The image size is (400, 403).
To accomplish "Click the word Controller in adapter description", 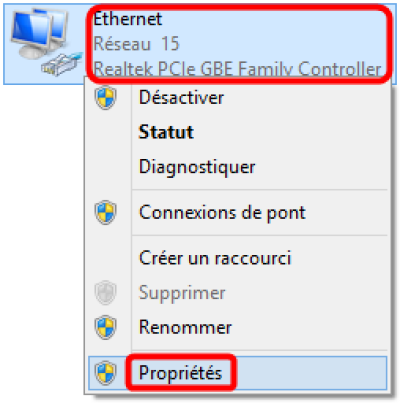I will point(340,69).
